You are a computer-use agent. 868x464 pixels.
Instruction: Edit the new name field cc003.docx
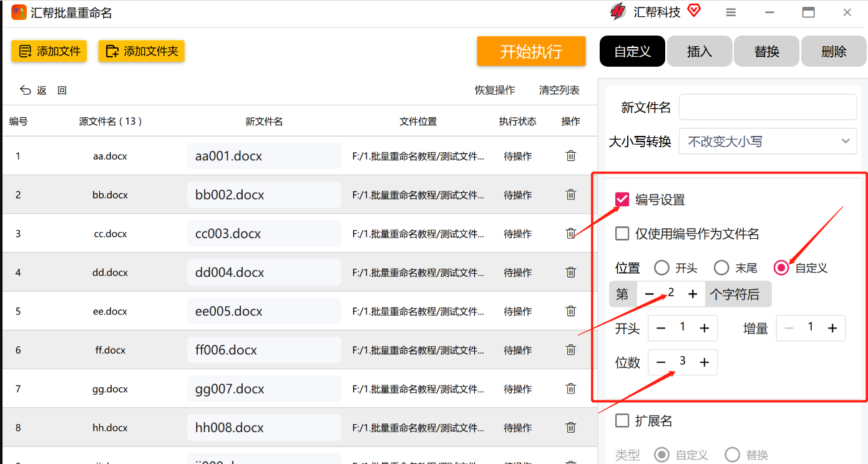(x=264, y=233)
